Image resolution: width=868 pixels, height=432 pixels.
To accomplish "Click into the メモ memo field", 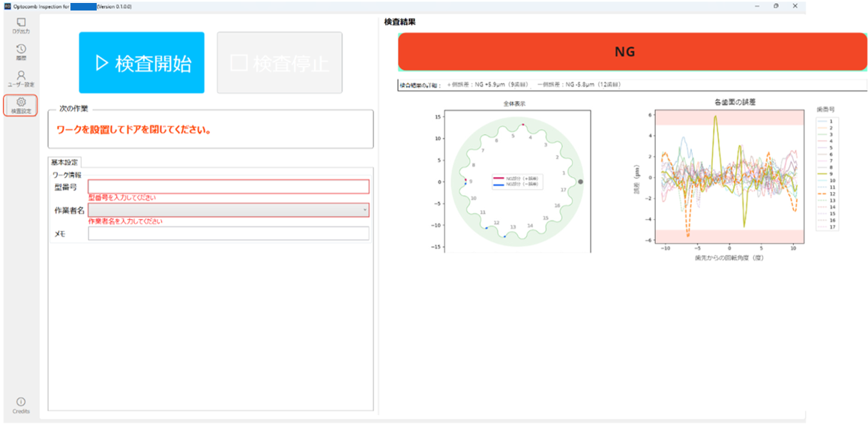I will click(x=228, y=233).
